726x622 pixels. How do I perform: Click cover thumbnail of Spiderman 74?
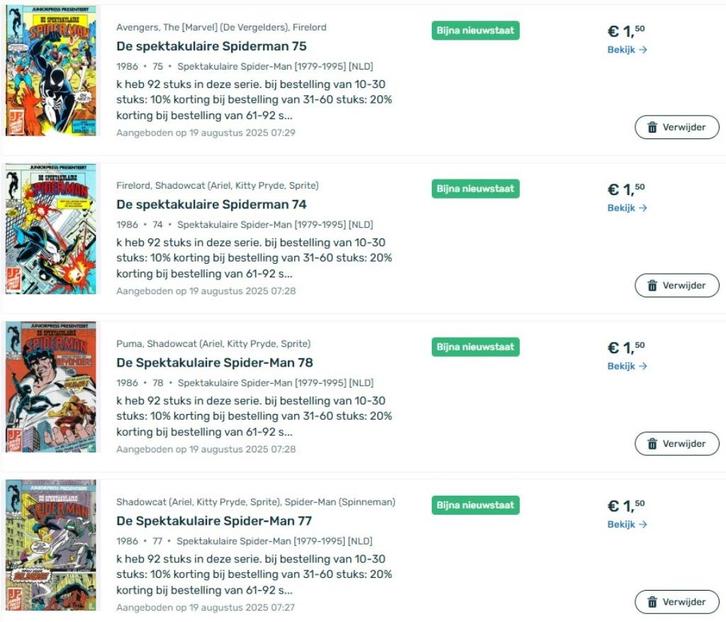pyautogui.click(x=51, y=229)
